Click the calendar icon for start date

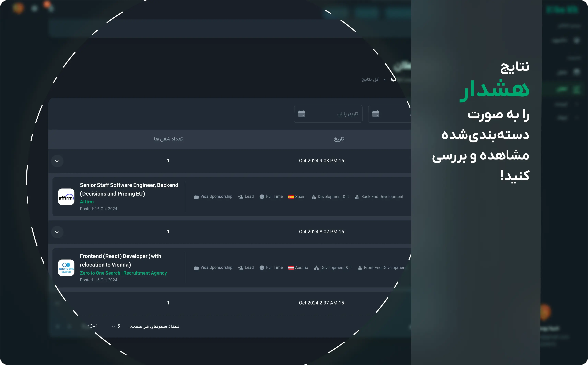click(x=375, y=114)
